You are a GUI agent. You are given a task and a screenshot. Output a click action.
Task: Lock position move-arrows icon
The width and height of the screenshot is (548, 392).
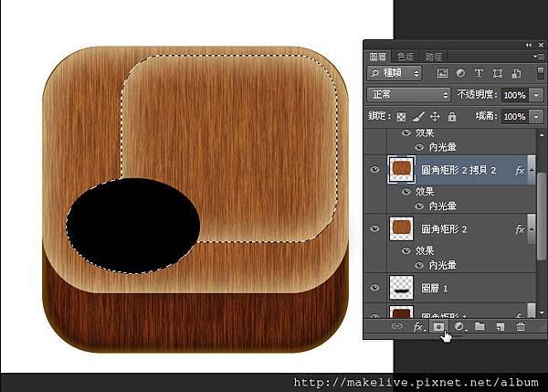tap(435, 116)
